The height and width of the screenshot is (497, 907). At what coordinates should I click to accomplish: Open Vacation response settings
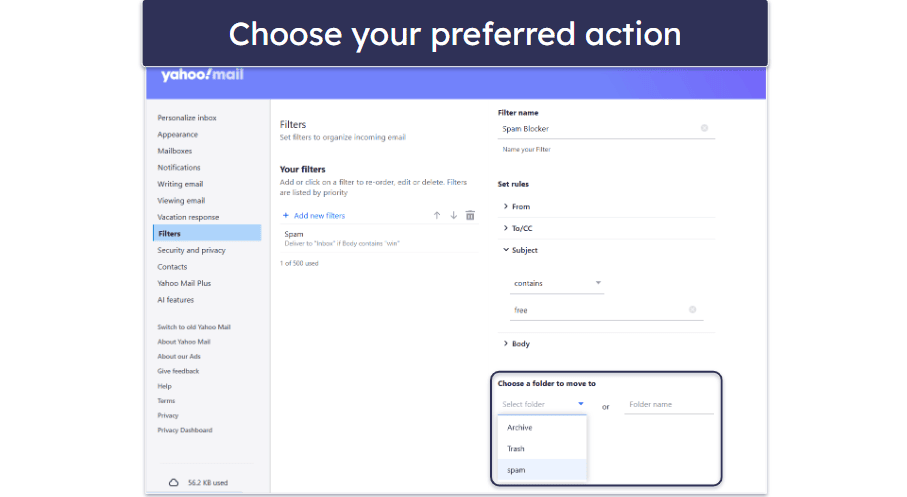[188, 218]
